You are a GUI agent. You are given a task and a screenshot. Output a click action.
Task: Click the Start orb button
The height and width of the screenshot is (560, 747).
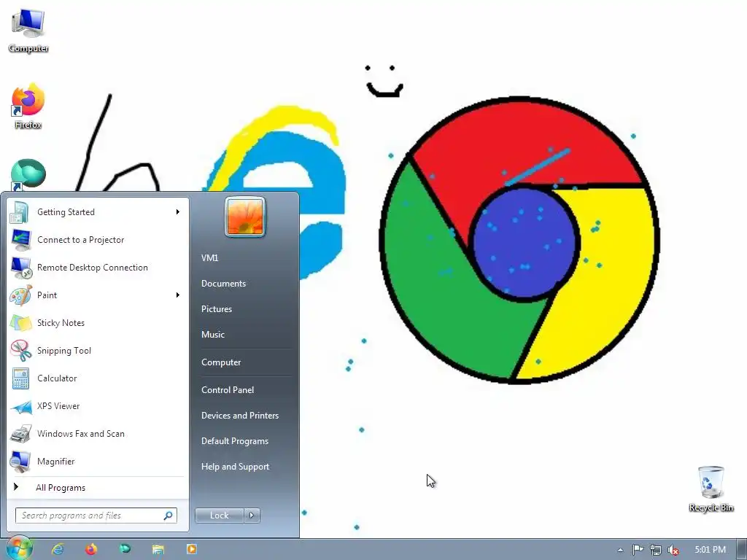click(19, 548)
